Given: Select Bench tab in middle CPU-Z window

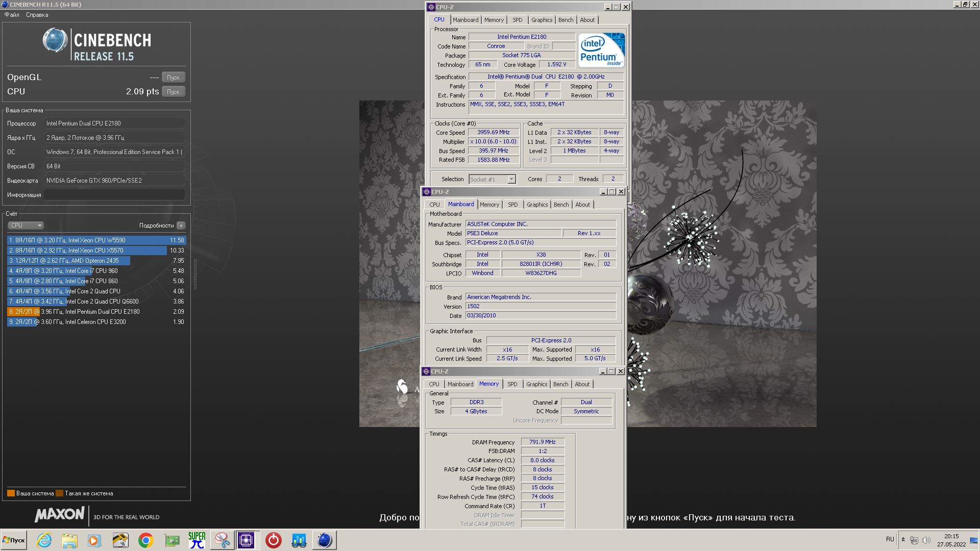Looking at the screenshot, I should point(561,205).
